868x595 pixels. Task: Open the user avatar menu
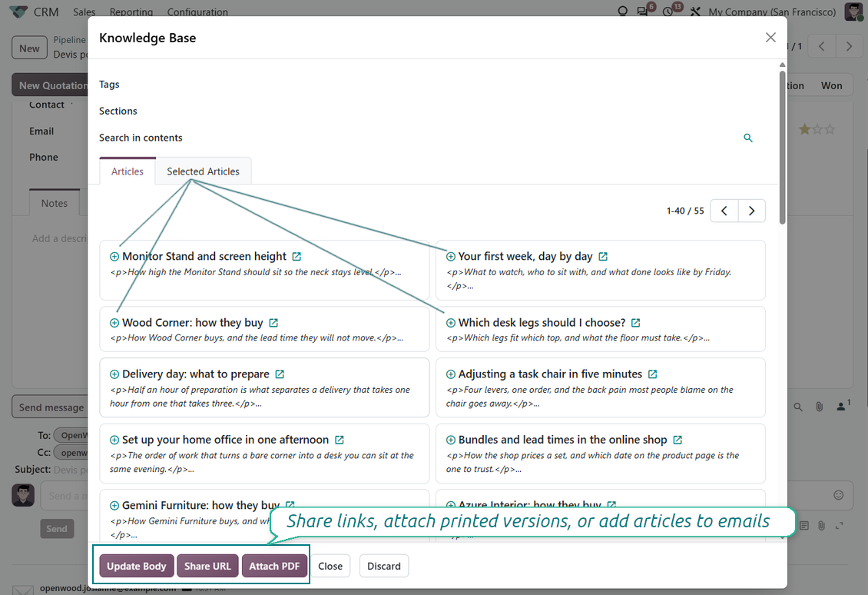coord(853,12)
